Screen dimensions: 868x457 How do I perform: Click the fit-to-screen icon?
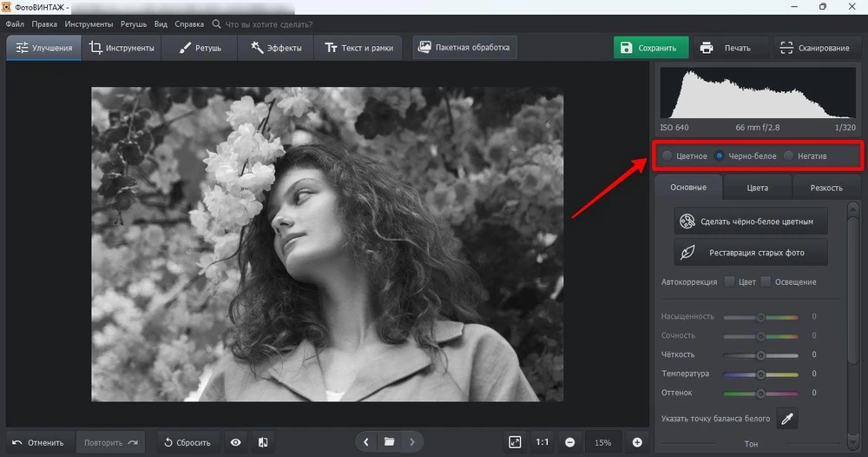[x=515, y=442]
